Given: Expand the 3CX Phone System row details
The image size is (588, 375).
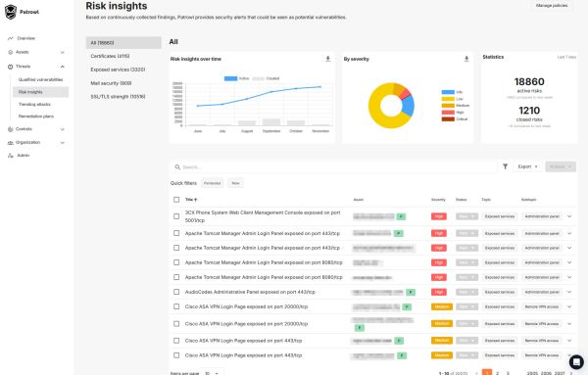Looking at the screenshot, I should [569, 216].
